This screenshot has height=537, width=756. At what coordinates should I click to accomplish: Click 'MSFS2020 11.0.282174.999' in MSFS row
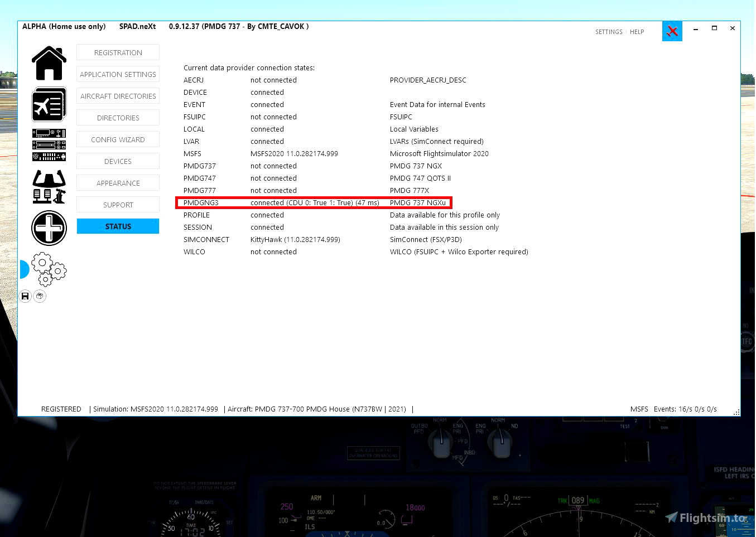pyautogui.click(x=294, y=154)
